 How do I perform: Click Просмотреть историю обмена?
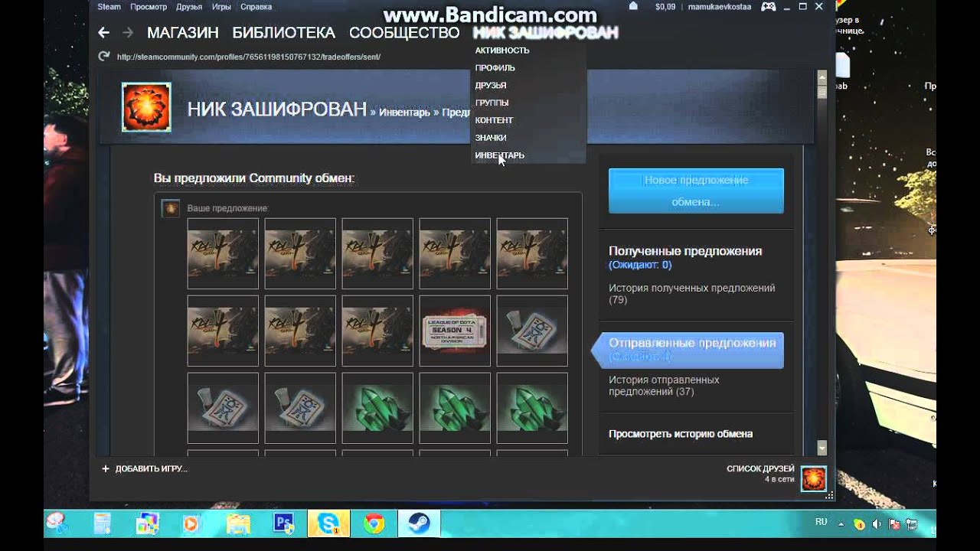(681, 434)
